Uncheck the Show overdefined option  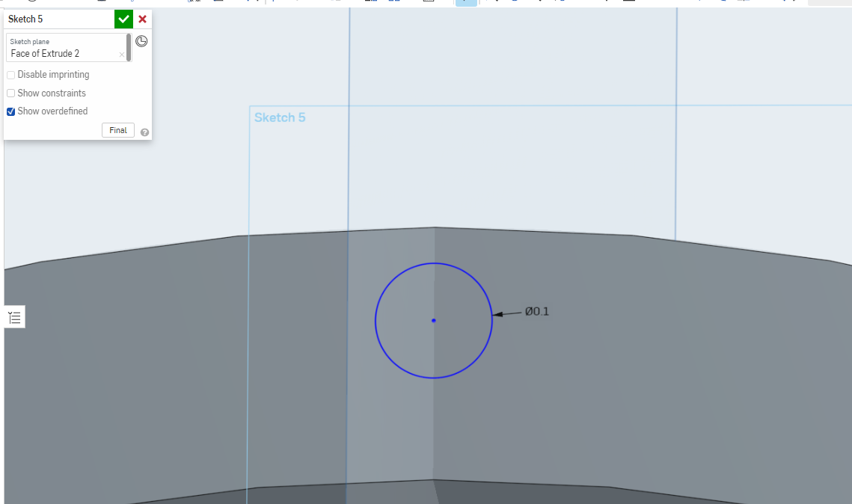pos(9,111)
